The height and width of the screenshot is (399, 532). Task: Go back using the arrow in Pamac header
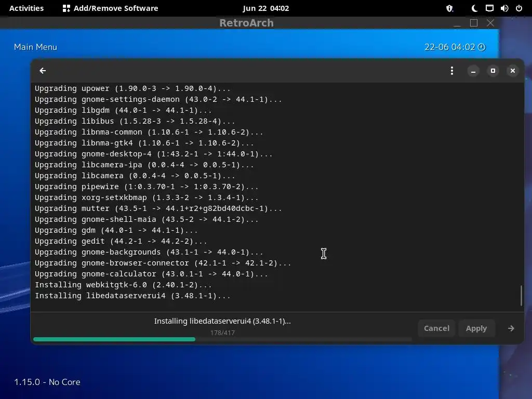pos(43,71)
